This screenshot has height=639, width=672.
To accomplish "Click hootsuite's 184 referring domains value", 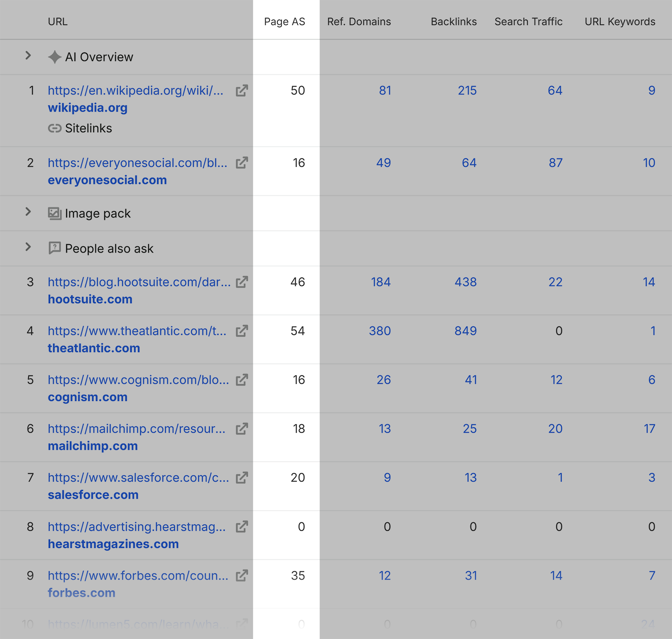I will (381, 282).
